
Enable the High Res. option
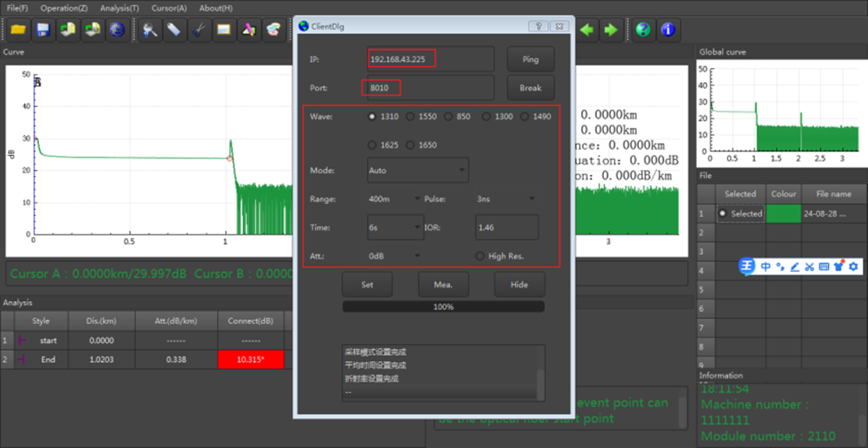[x=480, y=256]
